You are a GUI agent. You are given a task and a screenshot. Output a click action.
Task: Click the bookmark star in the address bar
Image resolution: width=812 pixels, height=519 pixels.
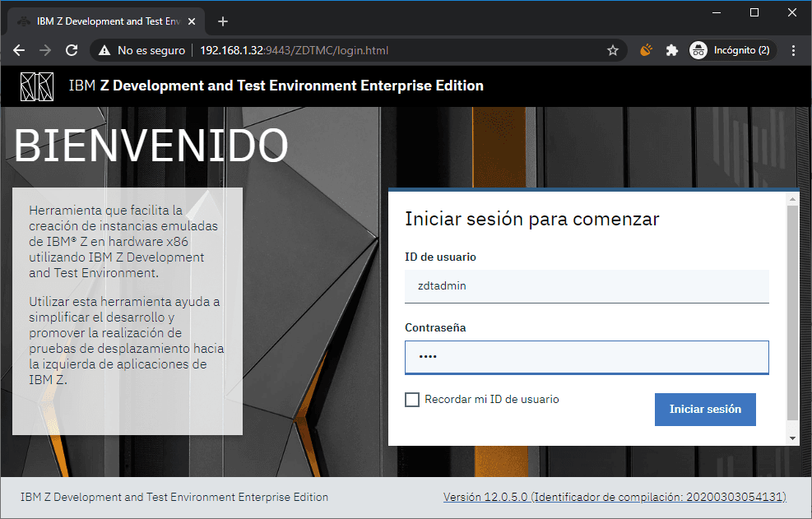click(612, 50)
